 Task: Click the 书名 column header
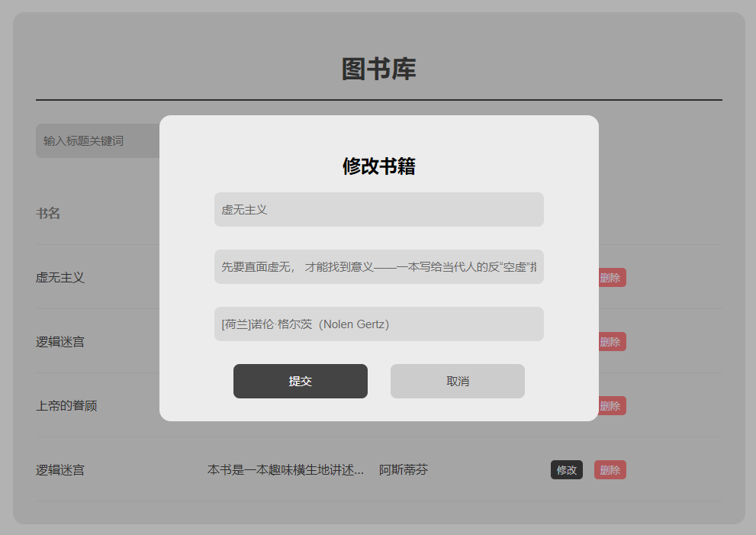pyautogui.click(x=48, y=213)
